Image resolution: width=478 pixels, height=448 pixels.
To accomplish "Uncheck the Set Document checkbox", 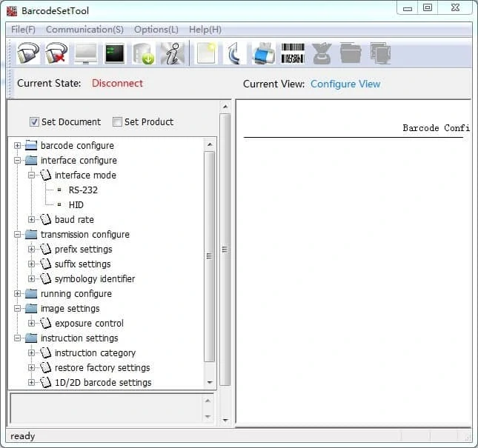I will pos(34,122).
